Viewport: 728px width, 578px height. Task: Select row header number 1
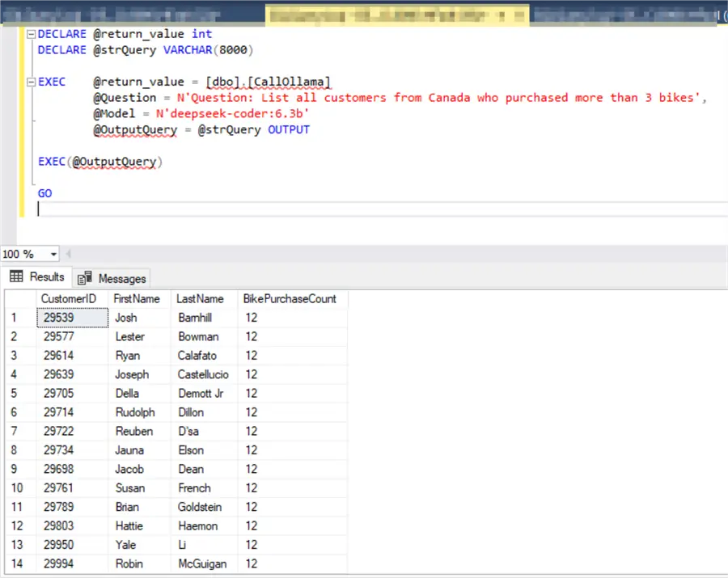coord(20,318)
